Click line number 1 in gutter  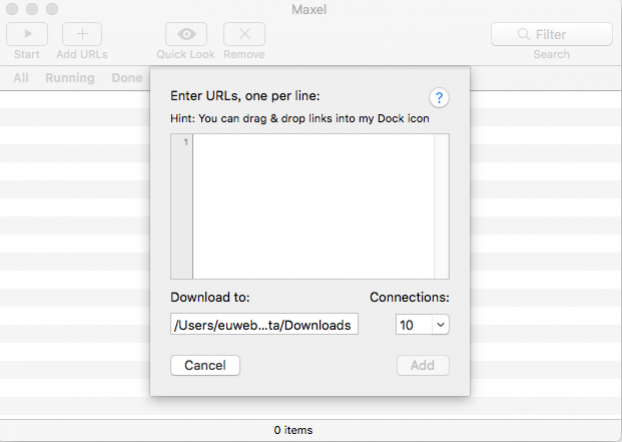[186, 142]
